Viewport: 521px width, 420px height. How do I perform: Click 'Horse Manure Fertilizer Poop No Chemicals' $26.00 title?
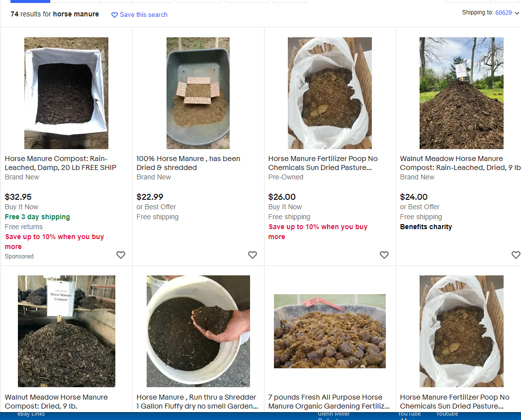[x=323, y=163]
